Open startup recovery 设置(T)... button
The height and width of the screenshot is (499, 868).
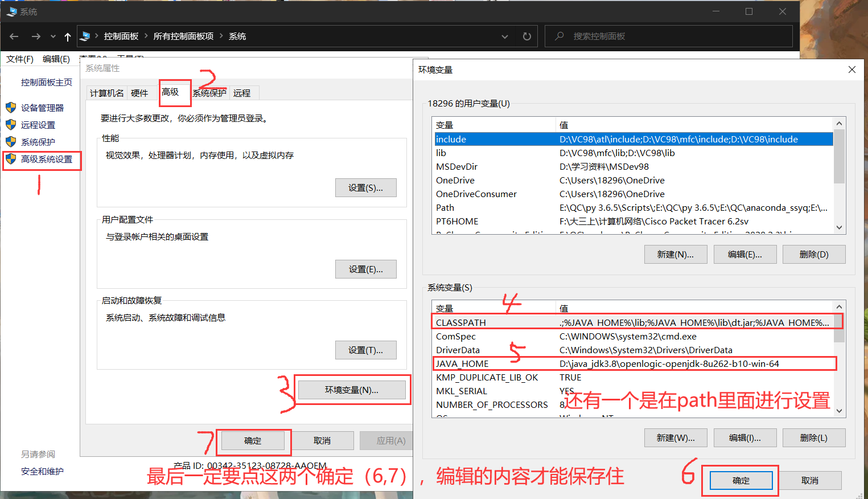coord(365,350)
